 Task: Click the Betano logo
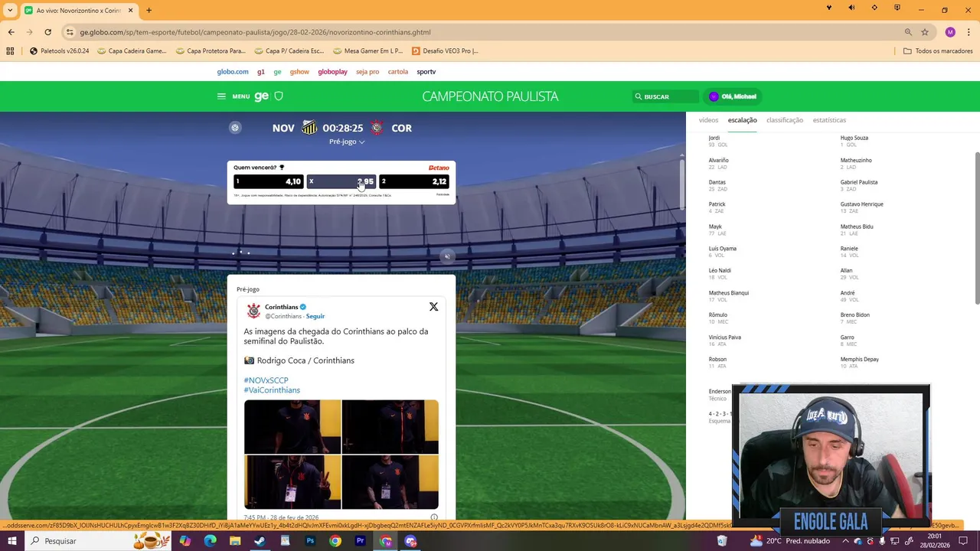pyautogui.click(x=439, y=168)
